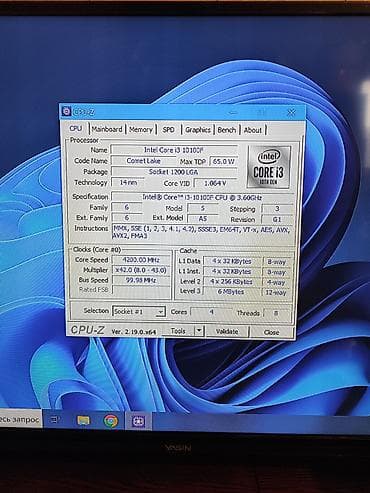Select the CPU tab
The width and height of the screenshot is (370, 493).
click(76, 129)
